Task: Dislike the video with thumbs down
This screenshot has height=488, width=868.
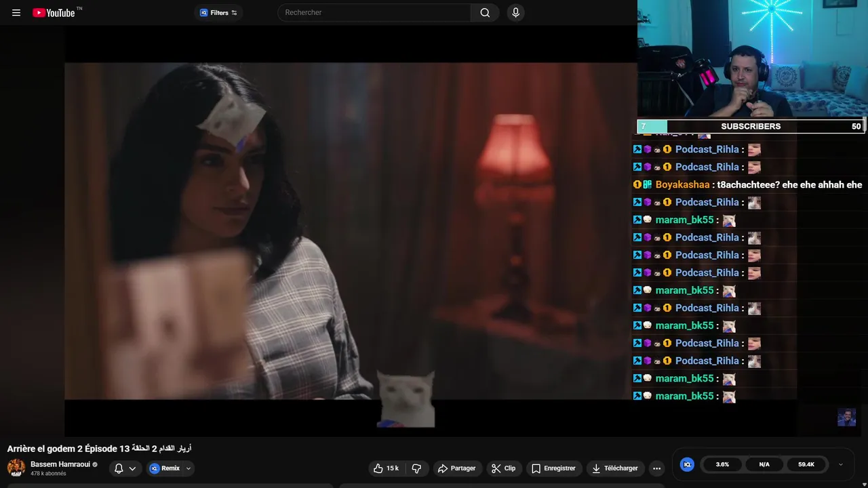Action: point(416,468)
